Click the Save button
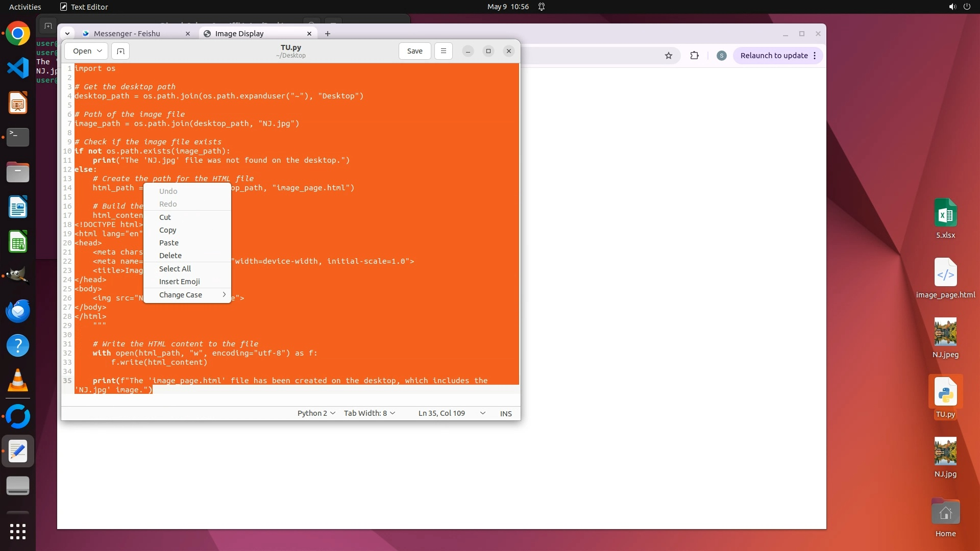The height and width of the screenshot is (551, 980). point(414,51)
